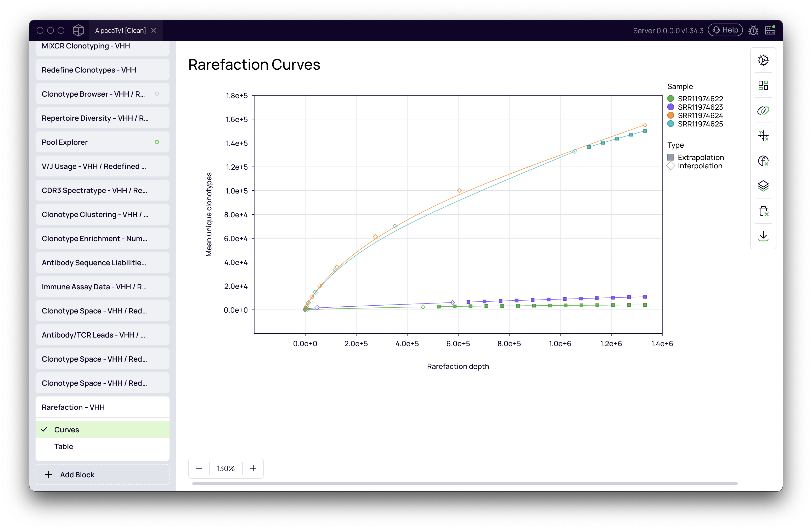The image size is (812, 530).
Task: Toggle the SRR11974622 sample in the legend
Action: click(700, 99)
